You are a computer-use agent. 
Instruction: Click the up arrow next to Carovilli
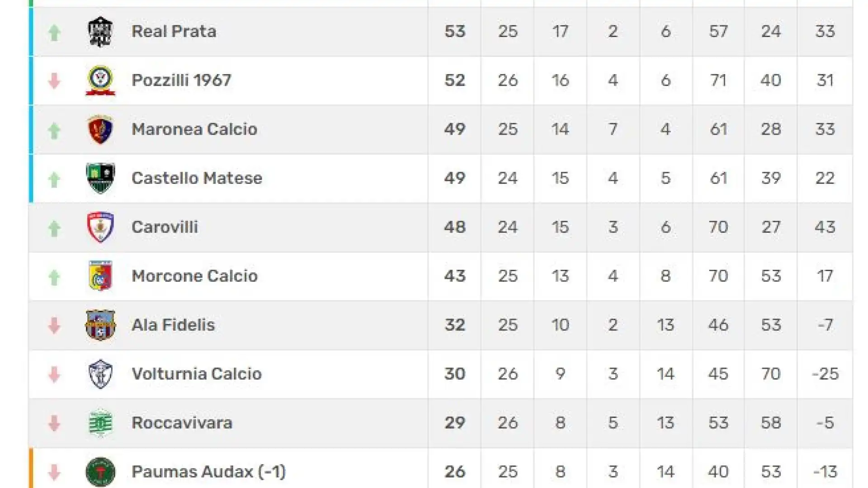(54, 228)
